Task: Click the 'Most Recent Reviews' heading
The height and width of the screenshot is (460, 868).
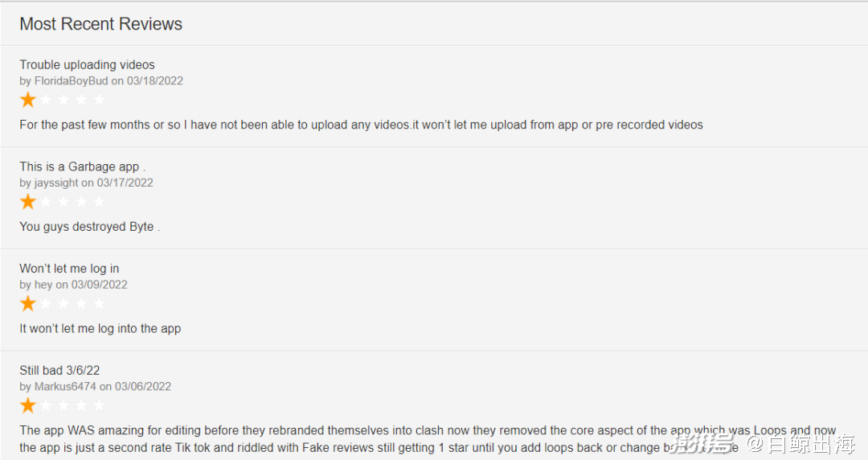Action: (x=100, y=24)
